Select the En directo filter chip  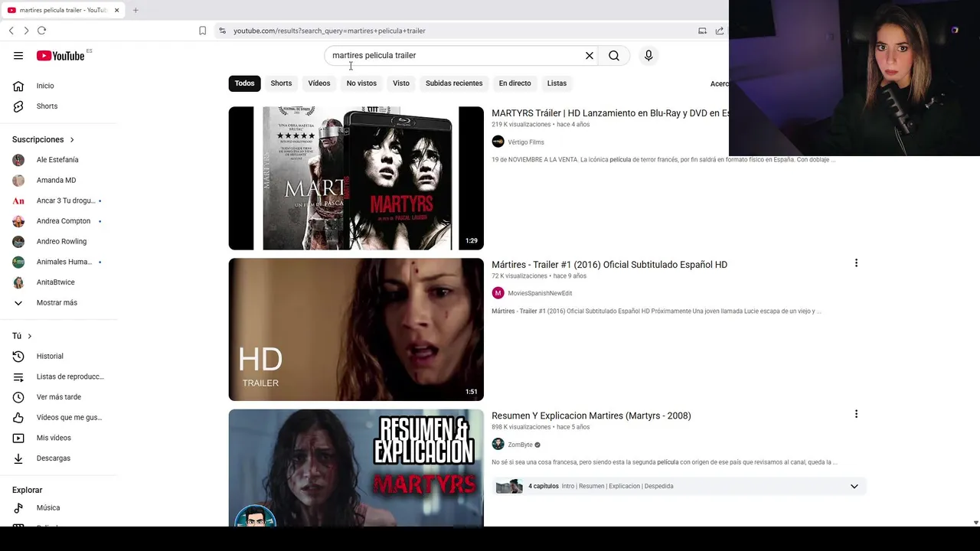[x=514, y=83]
